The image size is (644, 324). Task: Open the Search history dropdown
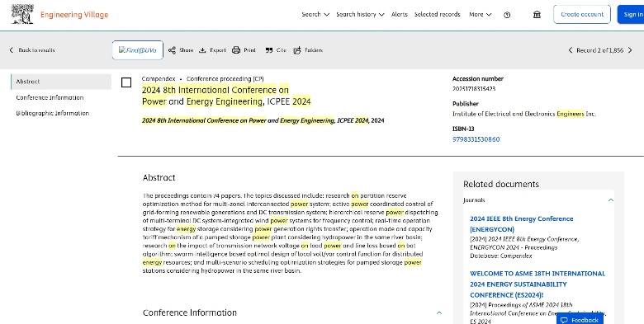pos(360,14)
